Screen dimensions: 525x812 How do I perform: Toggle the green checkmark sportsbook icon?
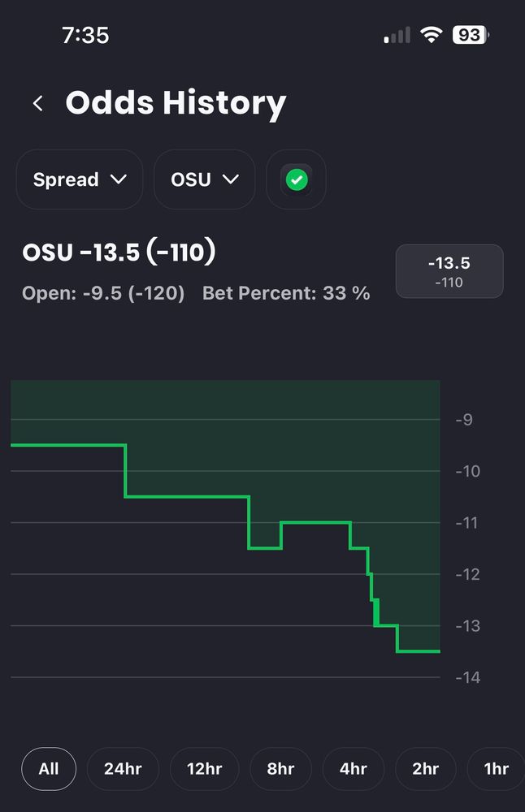coord(297,179)
